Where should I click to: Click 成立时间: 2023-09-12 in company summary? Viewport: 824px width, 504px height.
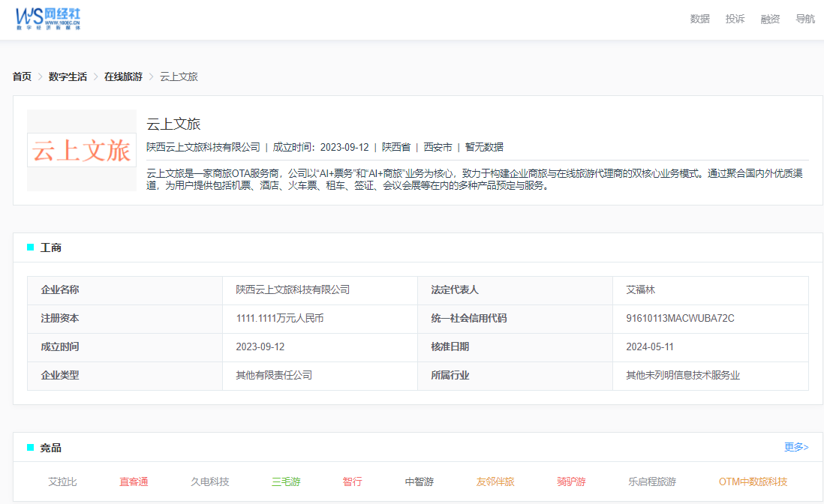(x=320, y=147)
